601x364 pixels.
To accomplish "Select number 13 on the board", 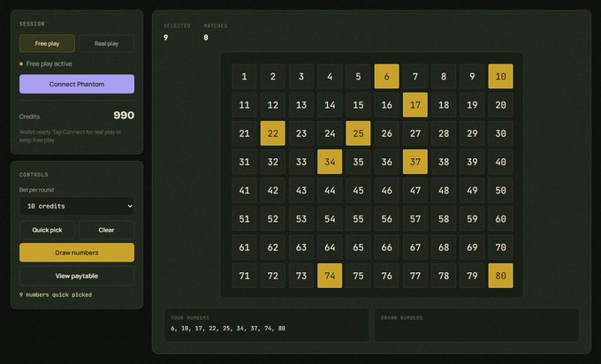I will 301,104.
